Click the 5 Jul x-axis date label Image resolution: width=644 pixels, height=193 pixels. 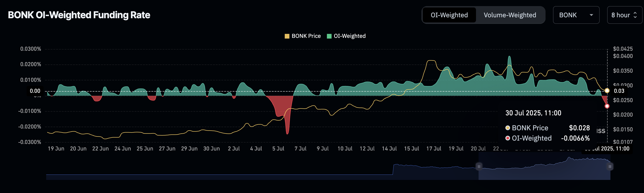pos(278,149)
